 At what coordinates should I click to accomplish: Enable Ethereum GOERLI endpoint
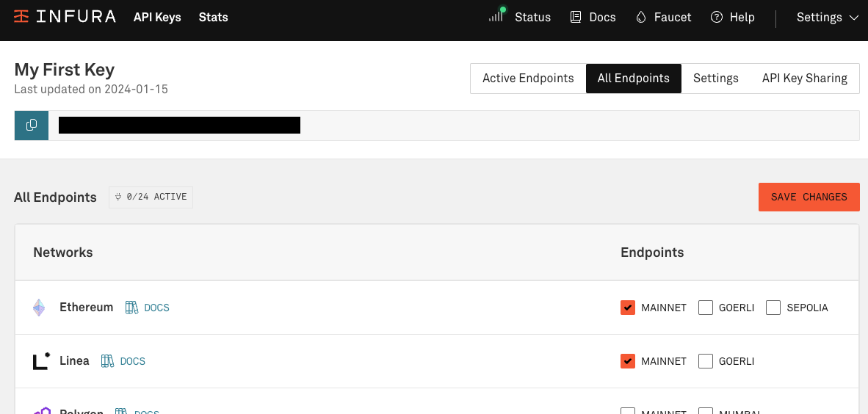pyautogui.click(x=705, y=308)
